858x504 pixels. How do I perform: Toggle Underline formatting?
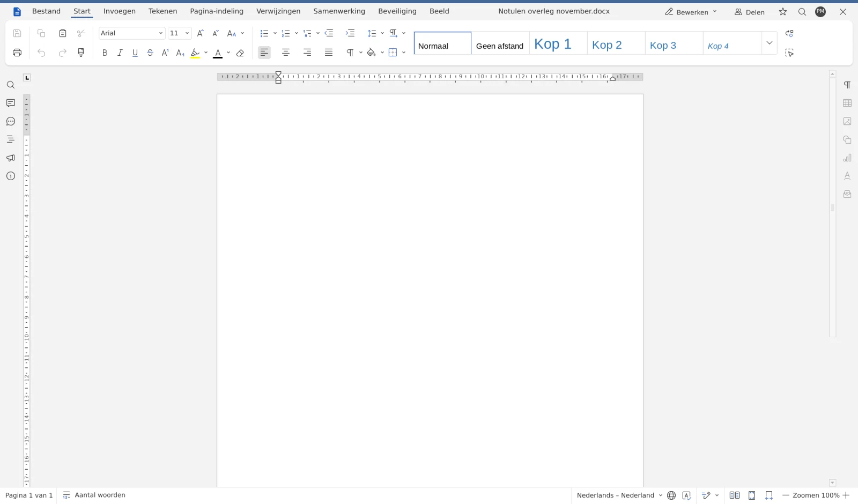pos(135,53)
